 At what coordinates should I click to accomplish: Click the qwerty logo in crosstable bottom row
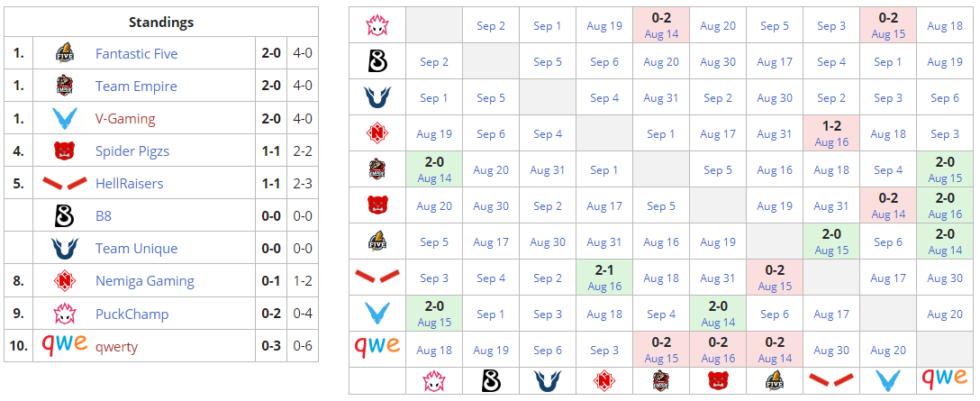click(x=945, y=378)
